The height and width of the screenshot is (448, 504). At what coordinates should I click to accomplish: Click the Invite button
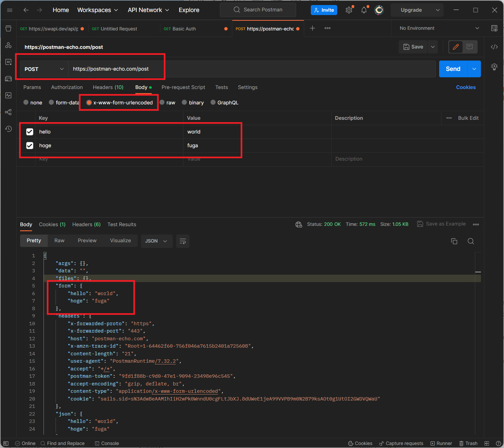click(324, 10)
